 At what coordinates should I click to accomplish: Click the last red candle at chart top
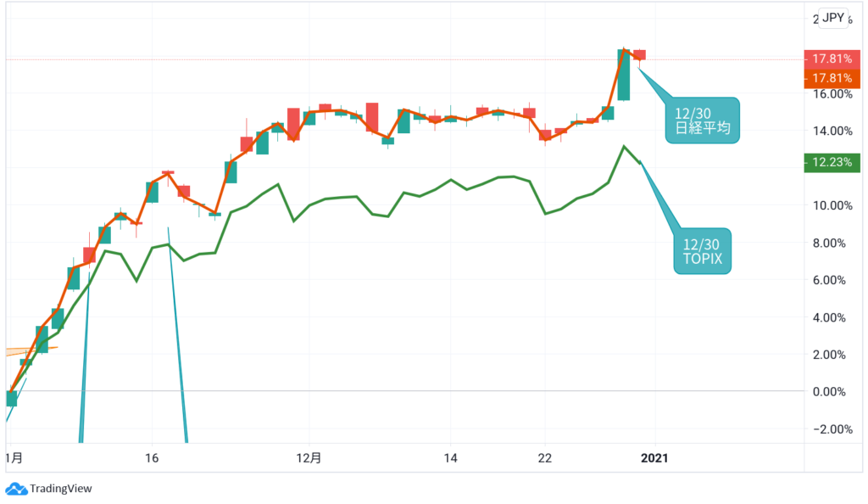[640, 54]
